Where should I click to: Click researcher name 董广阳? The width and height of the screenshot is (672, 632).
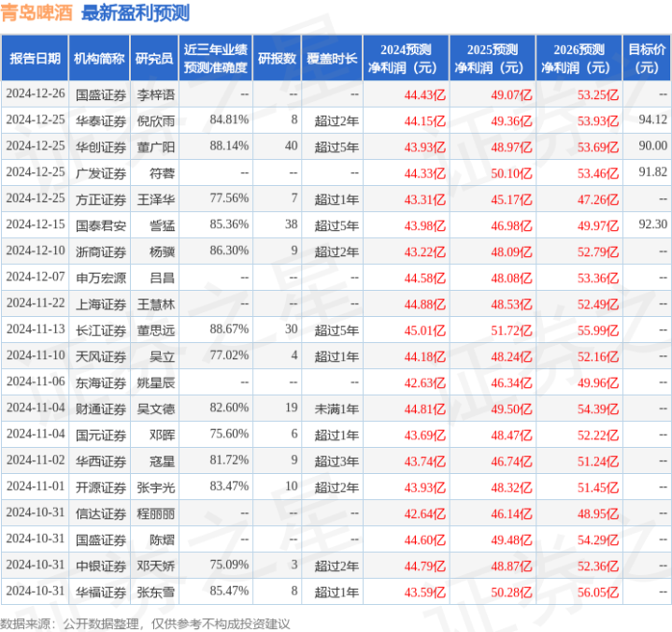tap(156, 147)
